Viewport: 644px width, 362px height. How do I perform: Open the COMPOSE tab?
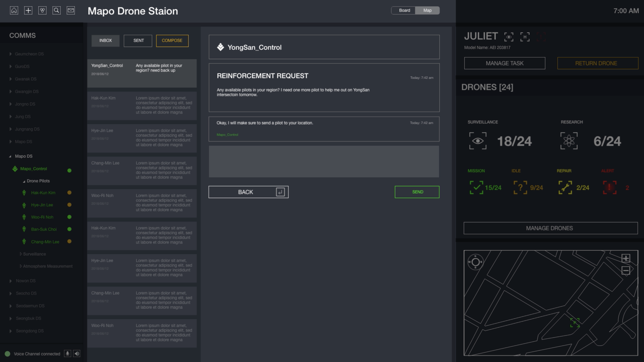click(x=172, y=41)
